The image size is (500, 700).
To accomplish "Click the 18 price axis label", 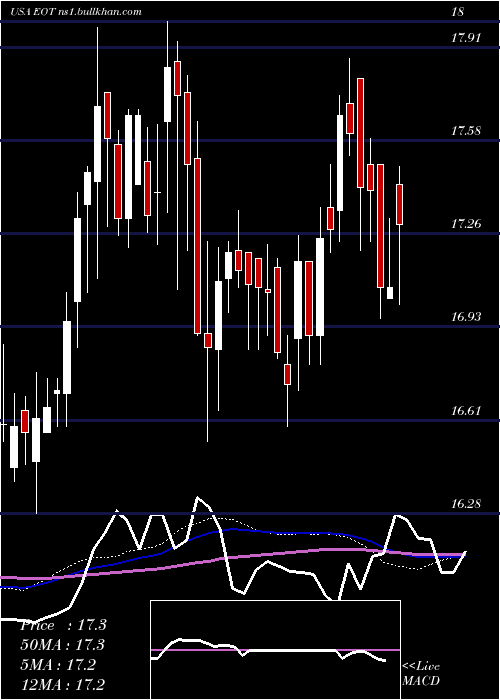I will 457,12.
